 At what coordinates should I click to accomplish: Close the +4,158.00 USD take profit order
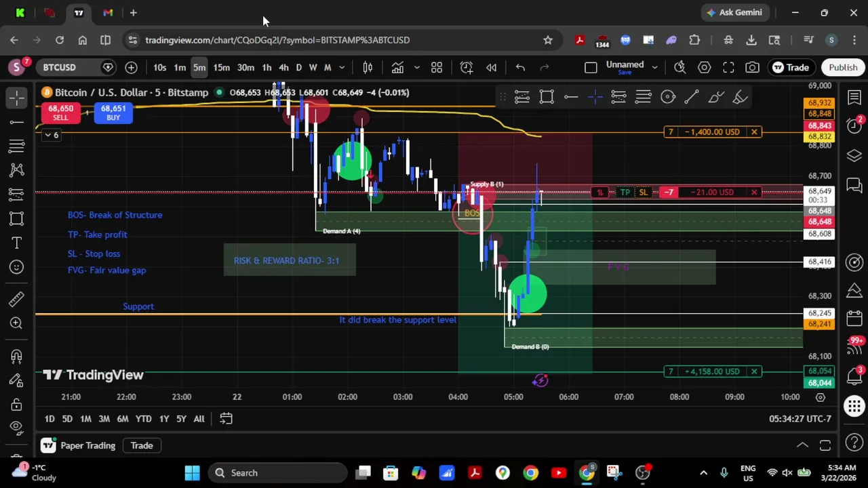(753, 371)
